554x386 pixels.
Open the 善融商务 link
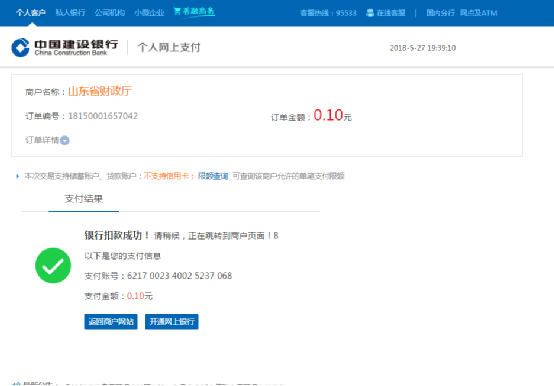(199, 11)
